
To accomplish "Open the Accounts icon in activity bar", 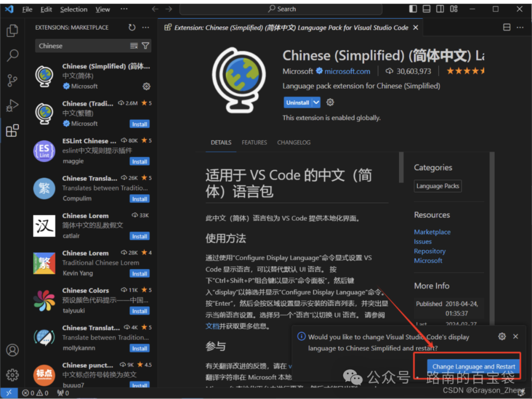I will pyautogui.click(x=12, y=350).
